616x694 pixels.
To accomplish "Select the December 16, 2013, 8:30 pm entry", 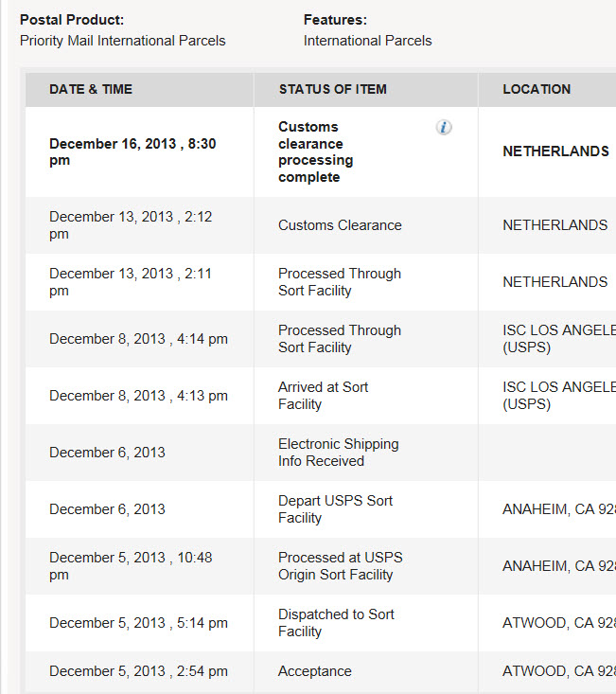I will click(132, 151).
